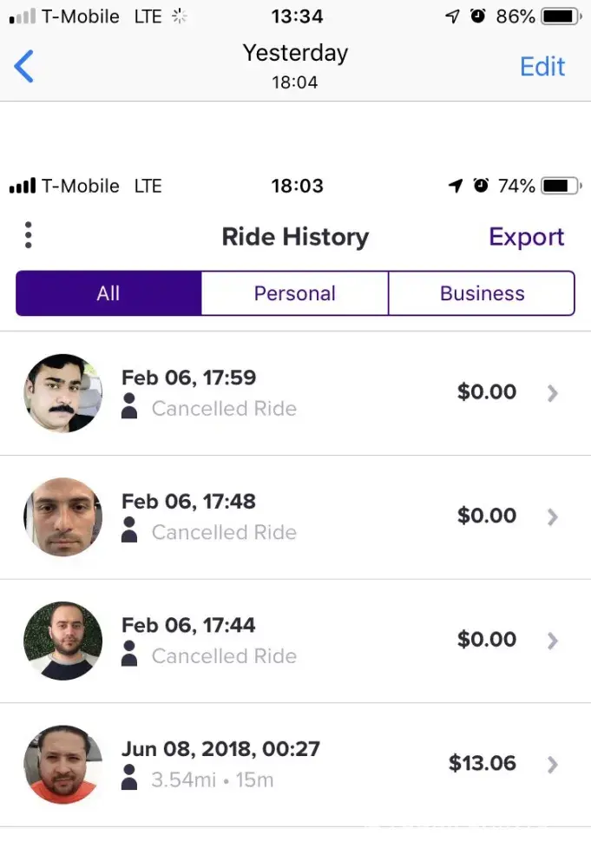Tap the Export button
The image size is (591, 868).
(x=526, y=237)
